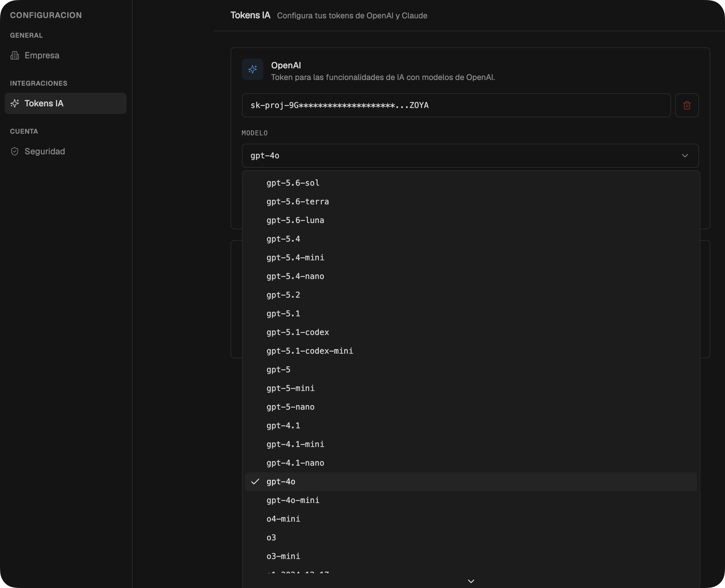Switch model to o4-mini
This screenshot has height=588, width=725.
click(x=471, y=519)
